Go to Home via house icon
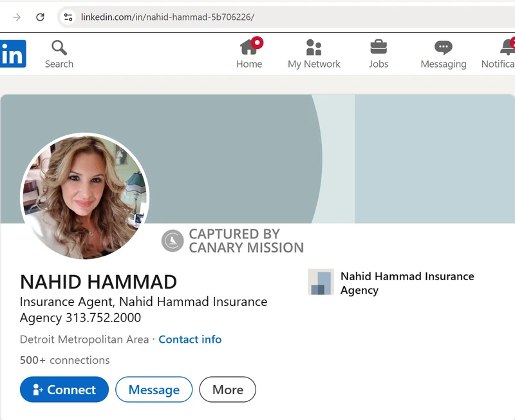 click(249, 46)
